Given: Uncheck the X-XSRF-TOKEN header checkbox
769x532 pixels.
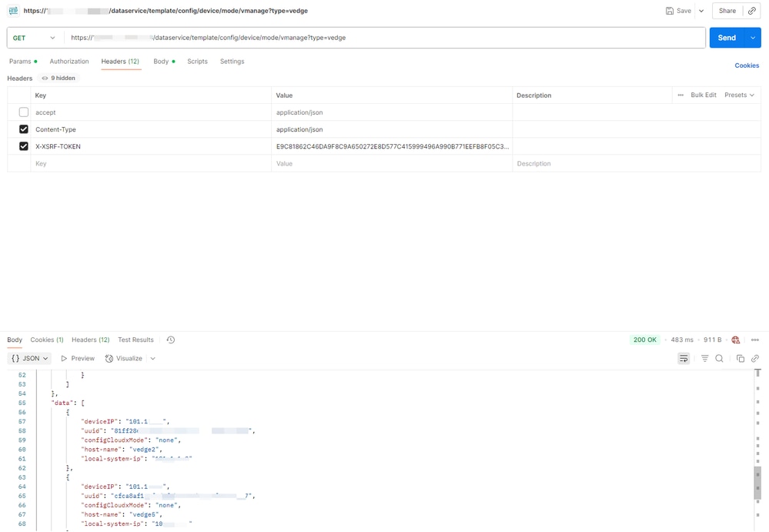Looking at the screenshot, I should pyautogui.click(x=24, y=146).
